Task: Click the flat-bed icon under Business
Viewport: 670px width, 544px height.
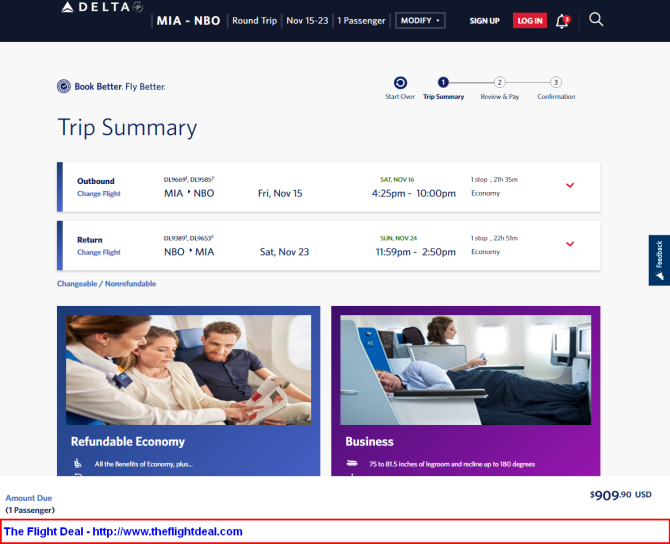Action: pos(352,463)
